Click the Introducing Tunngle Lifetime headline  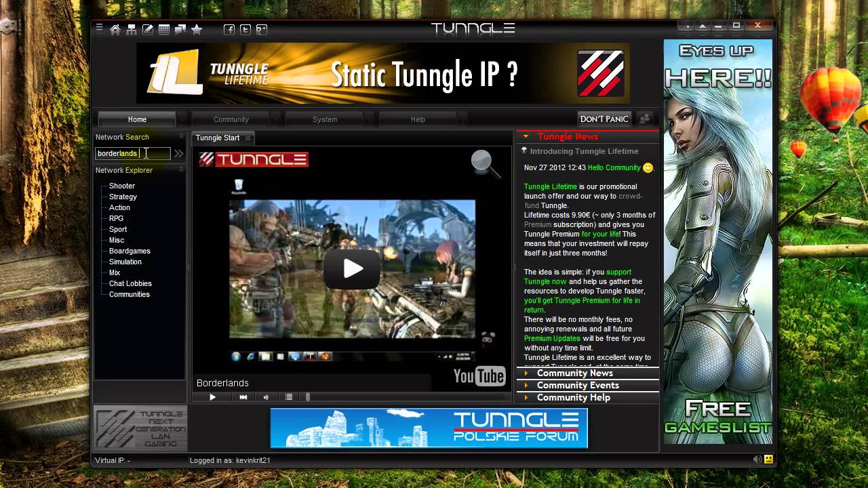[584, 151]
